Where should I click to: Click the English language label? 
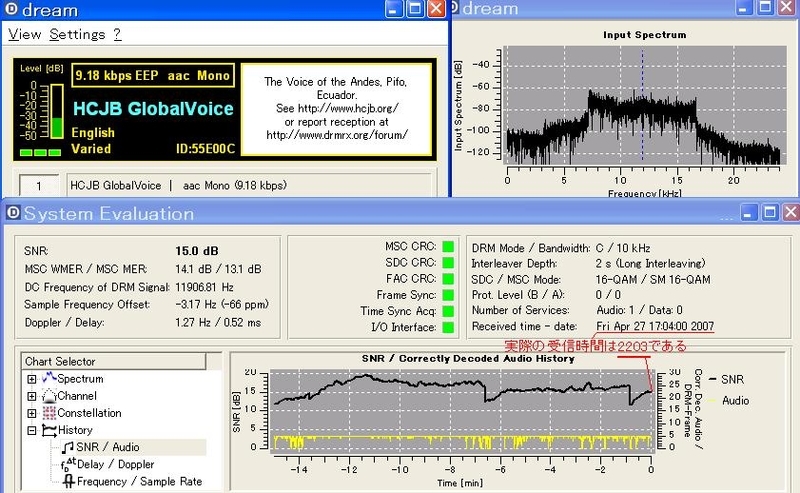point(93,133)
